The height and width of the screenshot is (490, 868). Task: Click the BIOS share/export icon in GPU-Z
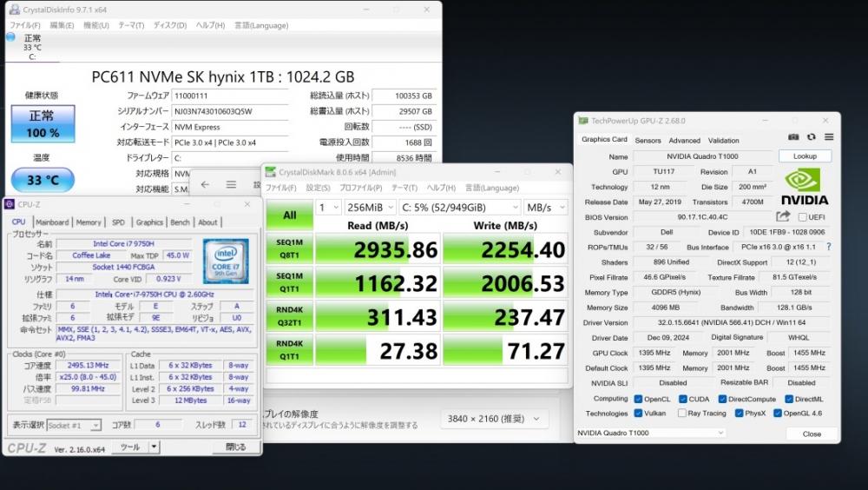click(x=783, y=216)
